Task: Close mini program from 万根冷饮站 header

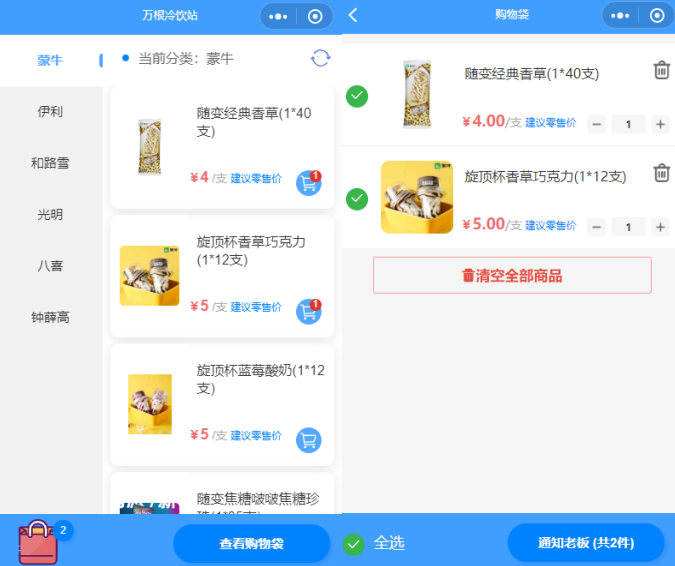Action: click(x=315, y=17)
